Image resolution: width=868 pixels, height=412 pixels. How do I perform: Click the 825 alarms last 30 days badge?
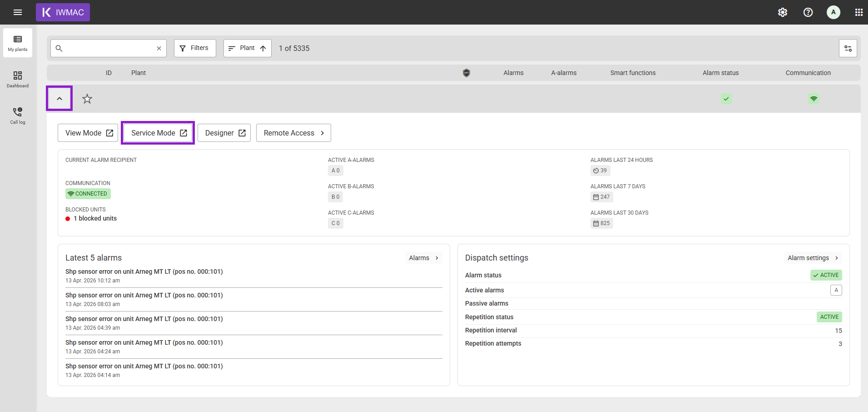(602, 223)
